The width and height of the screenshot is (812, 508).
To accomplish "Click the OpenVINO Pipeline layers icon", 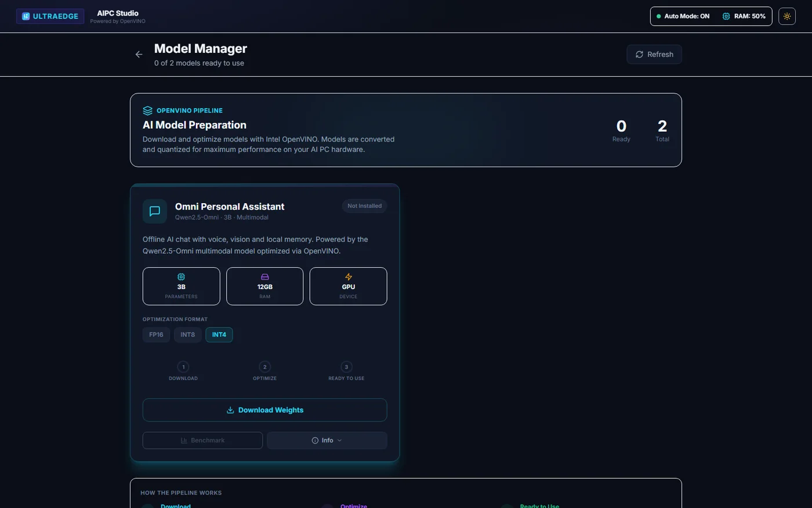I will (x=147, y=110).
